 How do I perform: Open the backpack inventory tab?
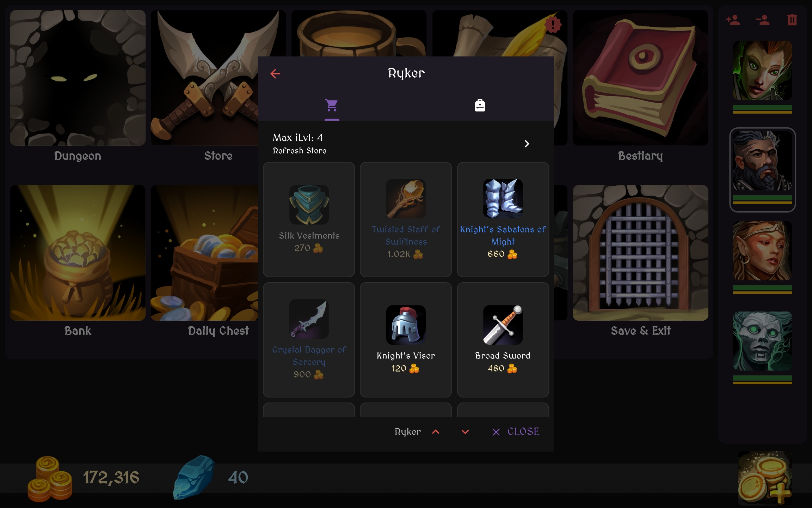(480, 105)
